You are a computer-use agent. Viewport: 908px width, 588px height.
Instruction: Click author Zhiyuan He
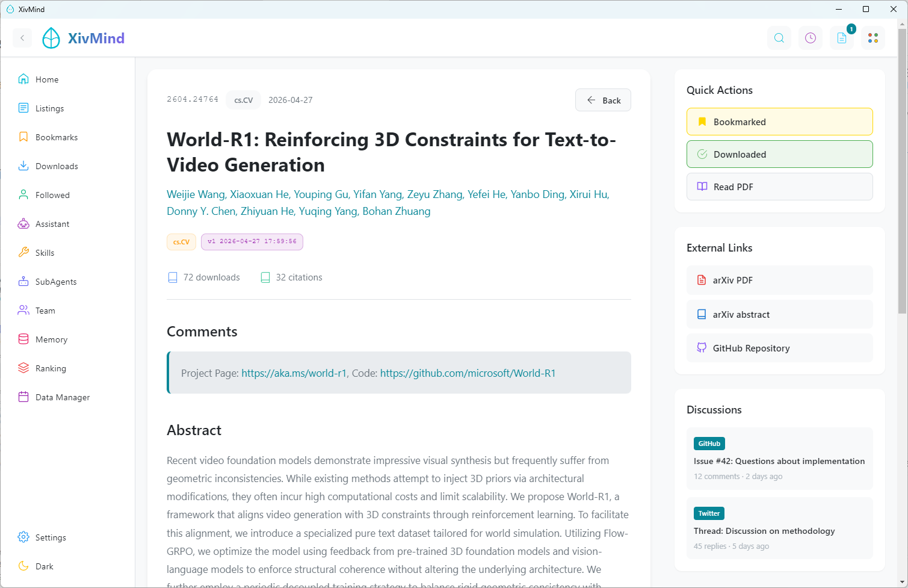click(x=267, y=211)
